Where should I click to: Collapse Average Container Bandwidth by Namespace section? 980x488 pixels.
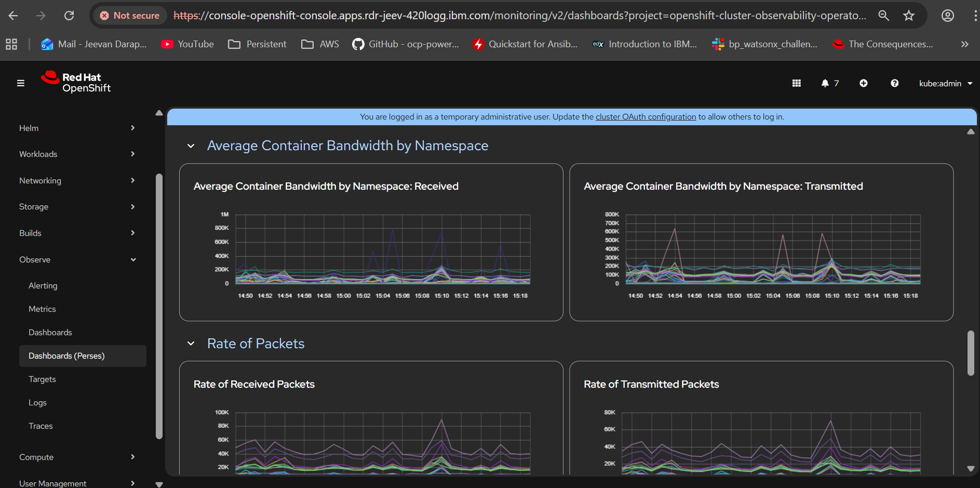[x=191, y=146]
